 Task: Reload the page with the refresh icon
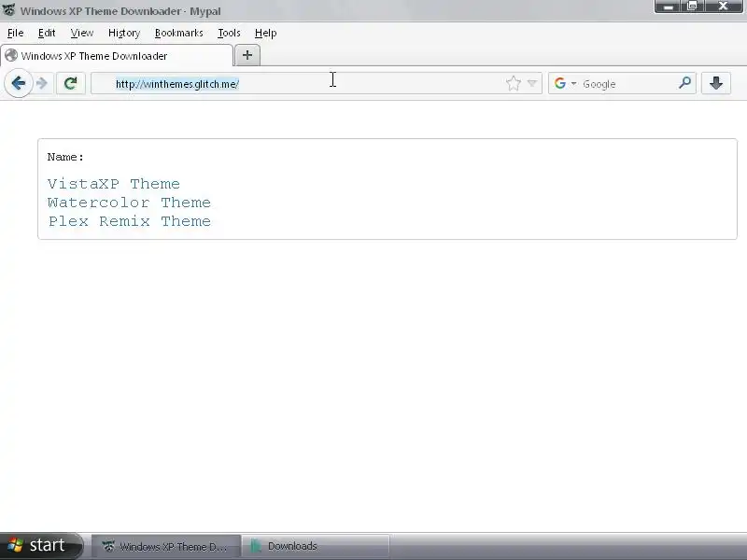click(x=71, y=83)
